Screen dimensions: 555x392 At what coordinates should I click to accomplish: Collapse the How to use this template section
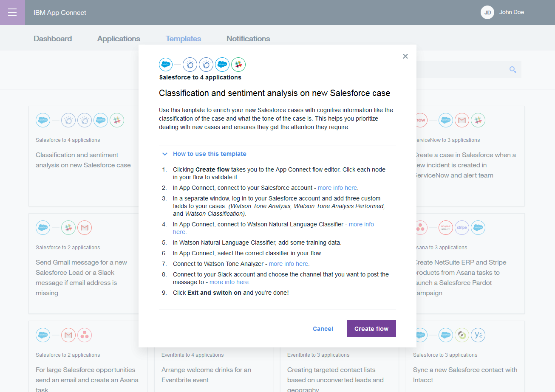coord(204,154)
